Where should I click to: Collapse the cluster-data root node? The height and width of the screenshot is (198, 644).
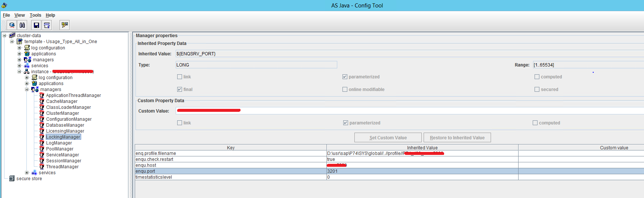tap(4, 36)
